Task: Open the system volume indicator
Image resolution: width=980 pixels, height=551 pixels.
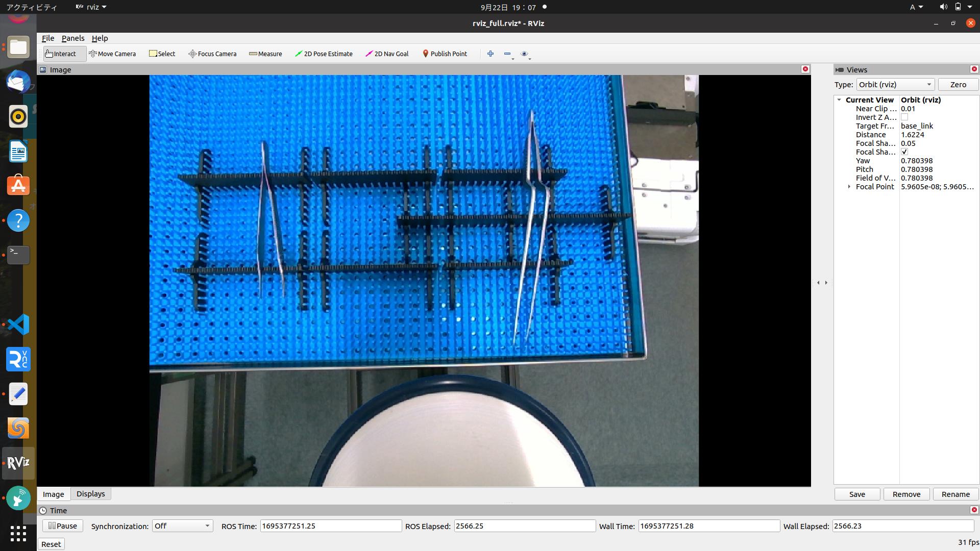Action: [943, 7]
